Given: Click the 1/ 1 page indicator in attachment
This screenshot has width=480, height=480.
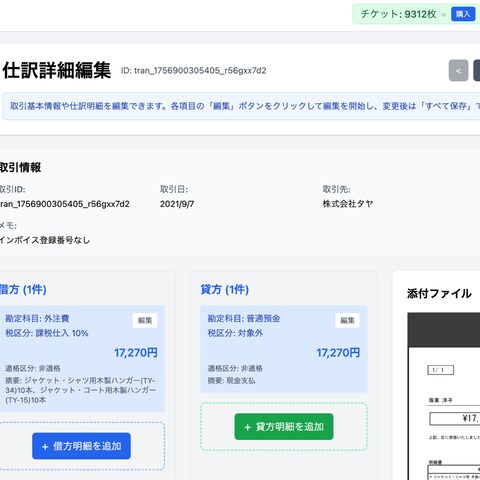Looking at the screenshot, I should 440,370.
